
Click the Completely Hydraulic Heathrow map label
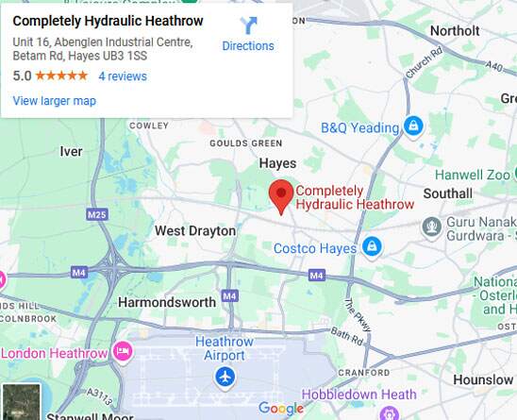355,197
